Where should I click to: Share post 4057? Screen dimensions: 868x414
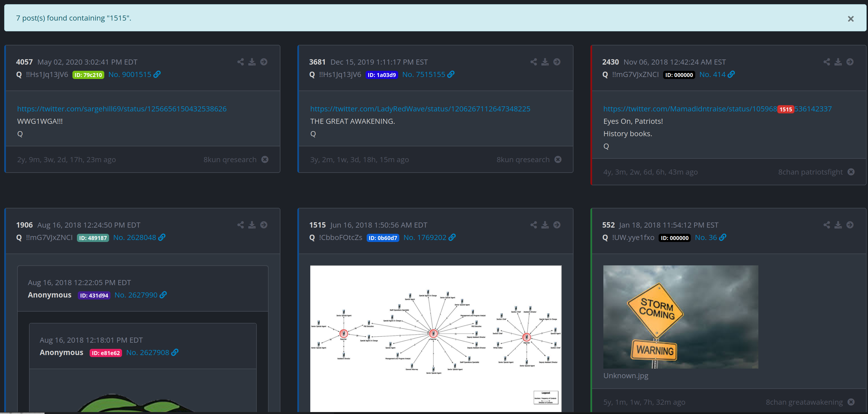tap(241, 62)
